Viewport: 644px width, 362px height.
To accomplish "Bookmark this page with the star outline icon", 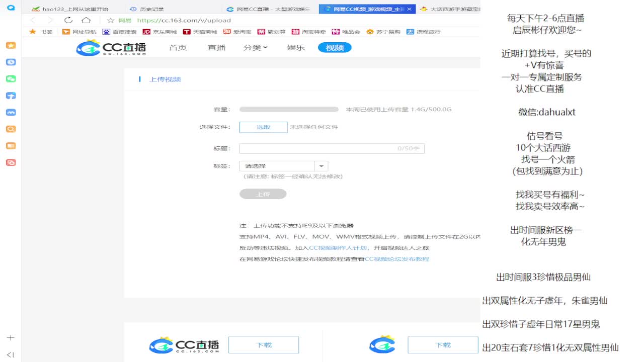I will pos(111,20).
